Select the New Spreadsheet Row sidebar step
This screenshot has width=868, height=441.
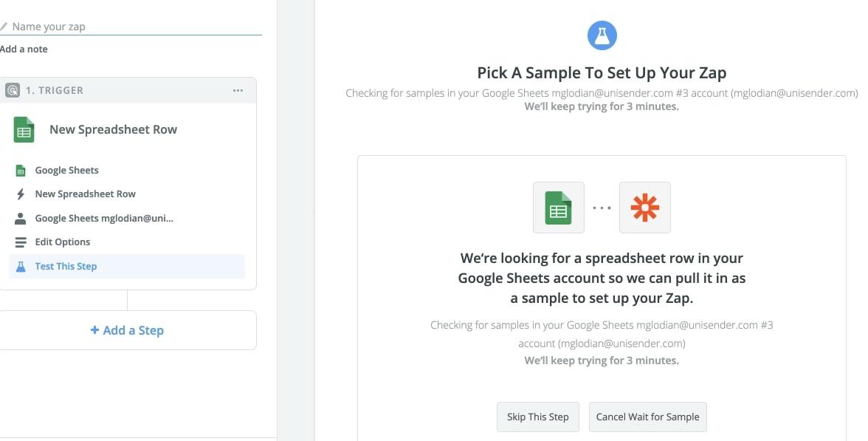pos(127,194)
